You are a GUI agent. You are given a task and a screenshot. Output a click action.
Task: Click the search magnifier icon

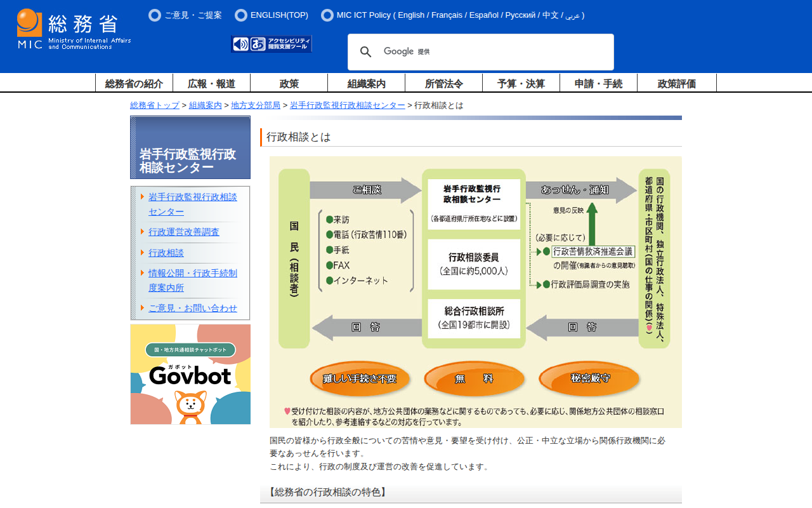click(x=366, y=52)
